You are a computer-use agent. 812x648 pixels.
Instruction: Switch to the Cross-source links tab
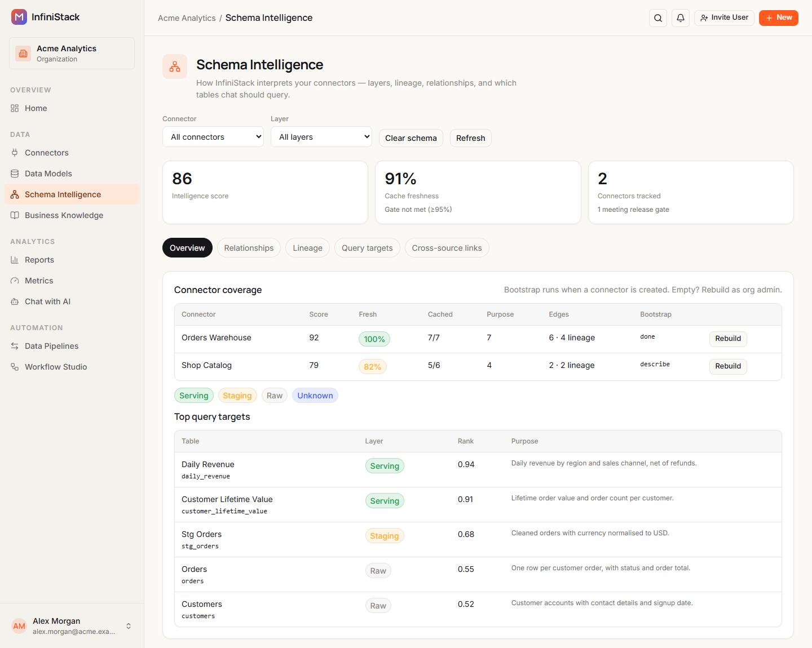click(x=447, y=248)
